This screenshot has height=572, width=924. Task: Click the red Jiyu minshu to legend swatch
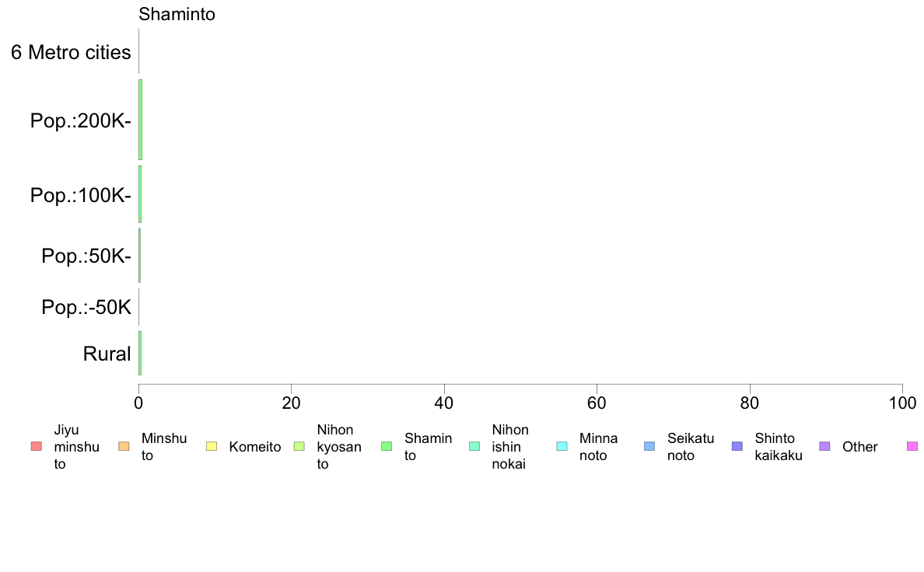[x=36, y=446]
